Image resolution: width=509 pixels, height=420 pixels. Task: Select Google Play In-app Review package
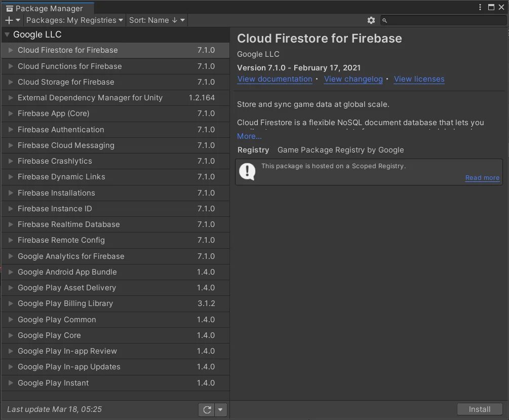(x=115, y=351)
